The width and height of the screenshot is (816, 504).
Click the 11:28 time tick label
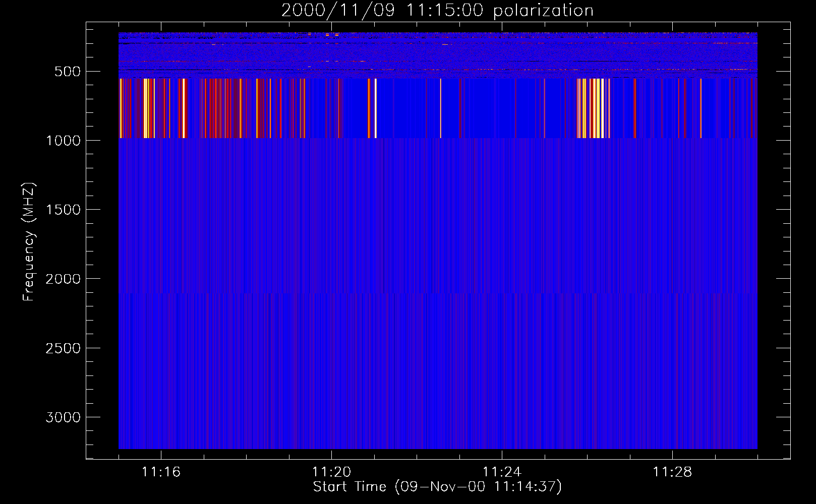tap(672, 472)
